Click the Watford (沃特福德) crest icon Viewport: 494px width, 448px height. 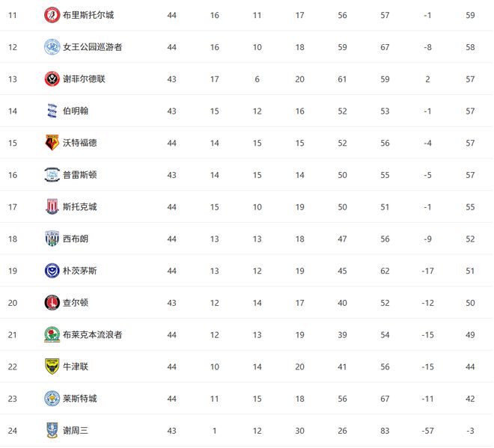[52, 143]
